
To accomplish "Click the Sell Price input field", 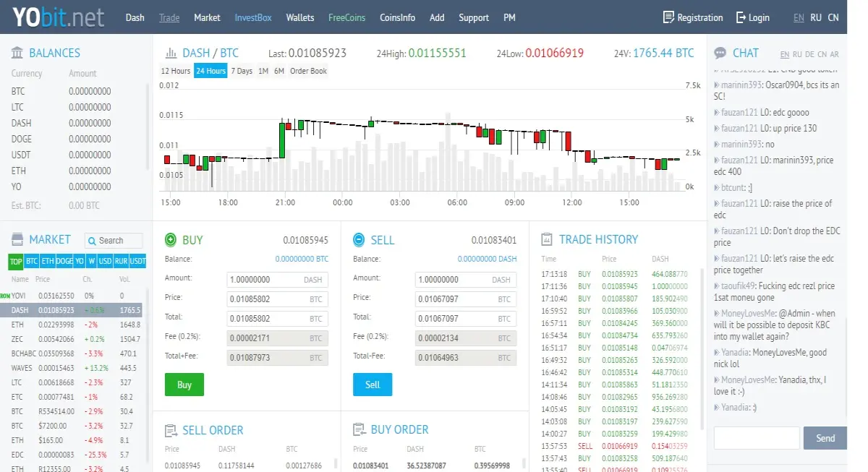I will (466, 299).
